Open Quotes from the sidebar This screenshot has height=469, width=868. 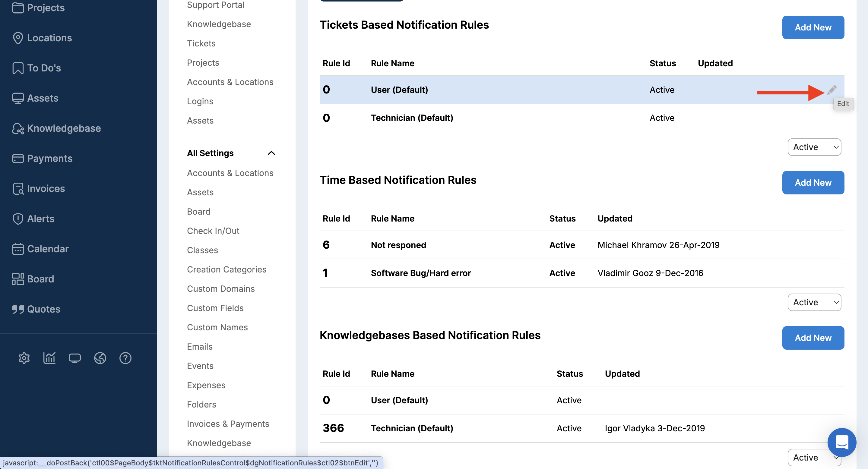[x=43, y=309]
